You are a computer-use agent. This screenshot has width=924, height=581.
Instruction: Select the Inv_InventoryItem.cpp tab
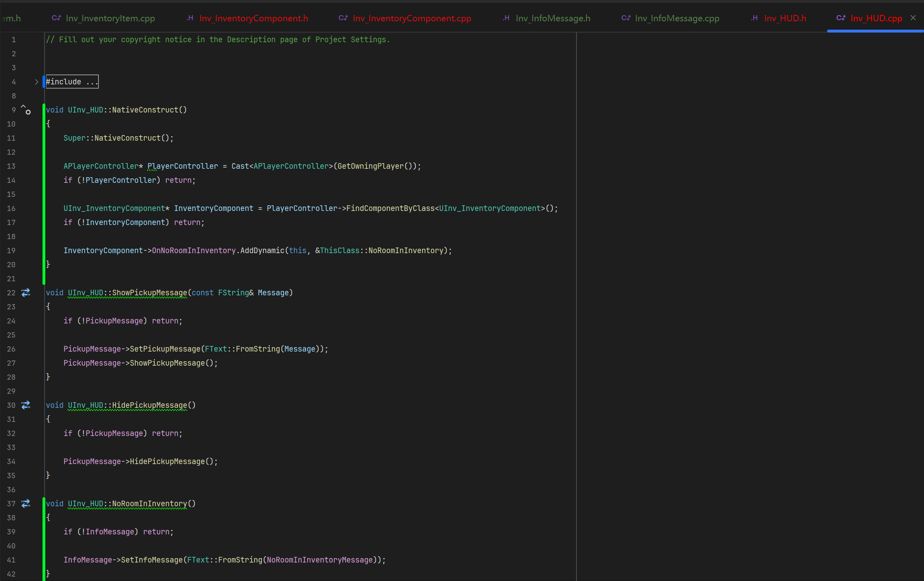110,18
